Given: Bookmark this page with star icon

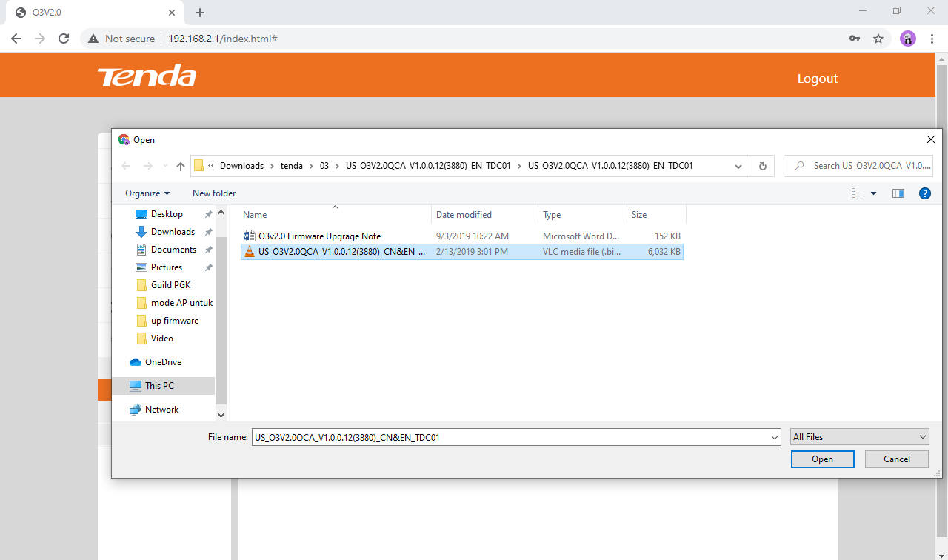Looking at the screenshot, I should pyautogui.click(x=878, y=39).
